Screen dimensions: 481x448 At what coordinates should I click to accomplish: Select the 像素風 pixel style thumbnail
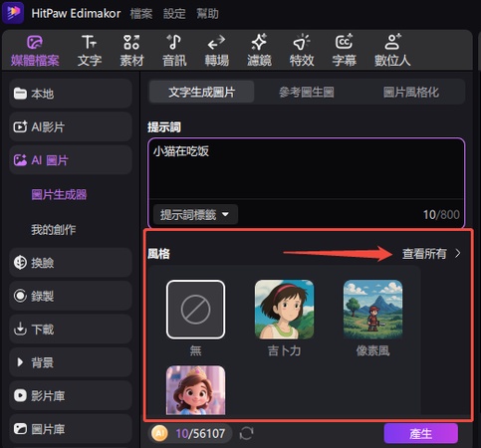[372, 310]
